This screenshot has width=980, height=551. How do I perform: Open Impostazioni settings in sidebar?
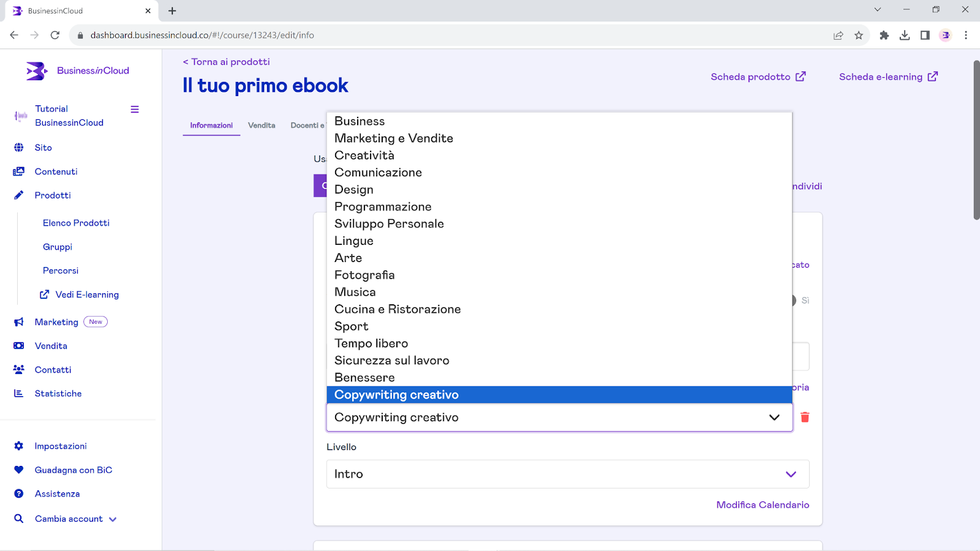[x=60, y=446]
